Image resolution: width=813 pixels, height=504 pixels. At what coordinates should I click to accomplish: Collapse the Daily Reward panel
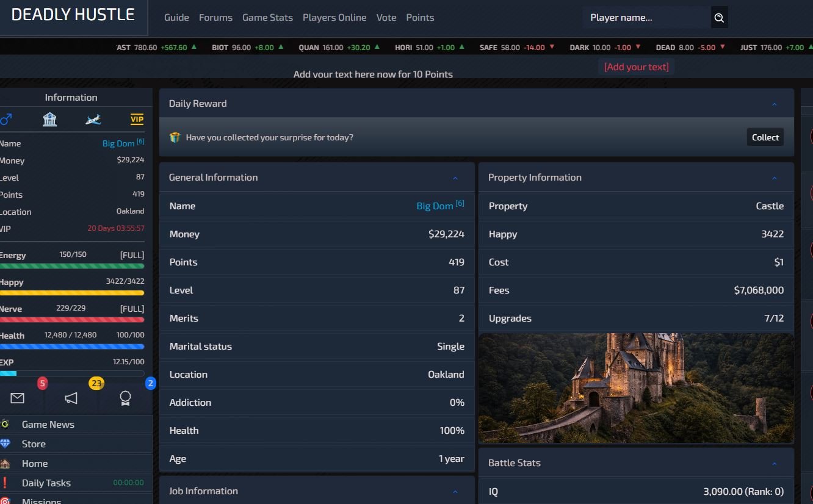(x=775, y=104)
